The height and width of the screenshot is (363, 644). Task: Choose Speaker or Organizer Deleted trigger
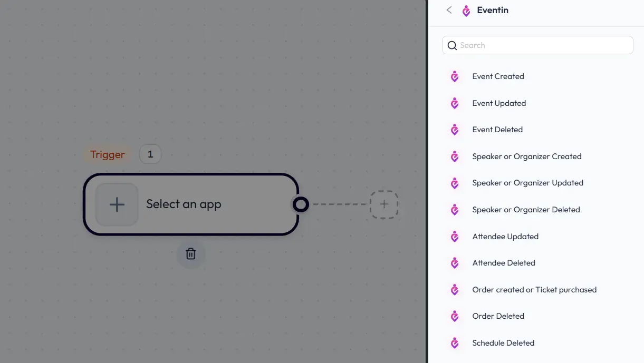coord(526,210)
